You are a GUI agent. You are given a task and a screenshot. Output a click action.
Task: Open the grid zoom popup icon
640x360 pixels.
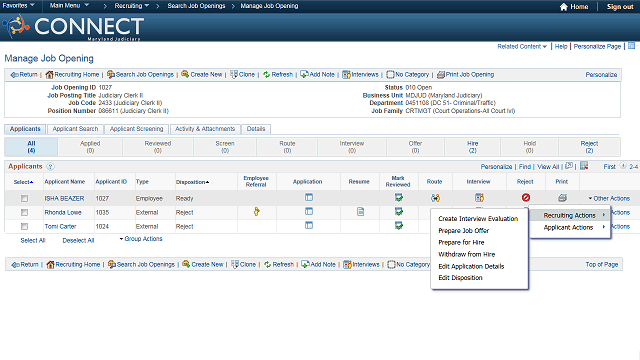569,166
